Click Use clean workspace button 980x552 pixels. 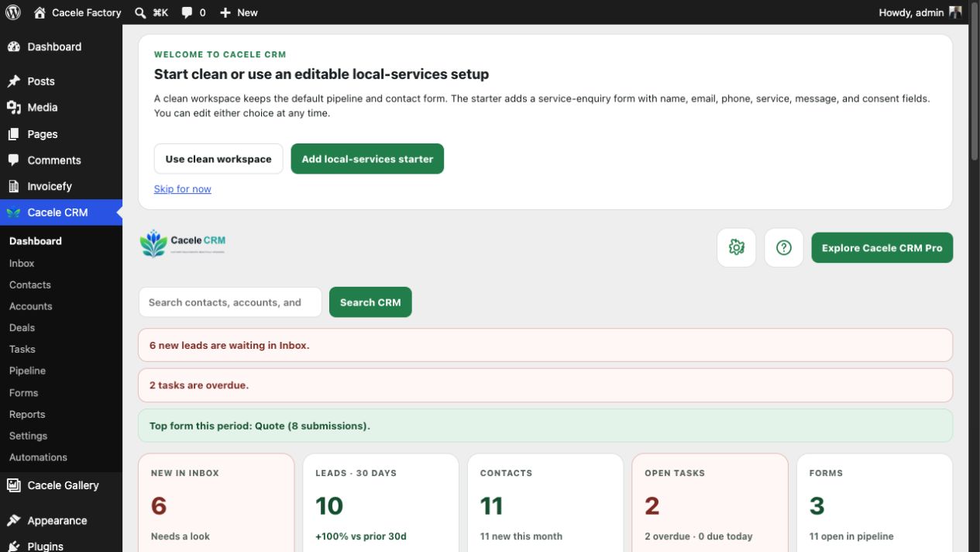218,159
